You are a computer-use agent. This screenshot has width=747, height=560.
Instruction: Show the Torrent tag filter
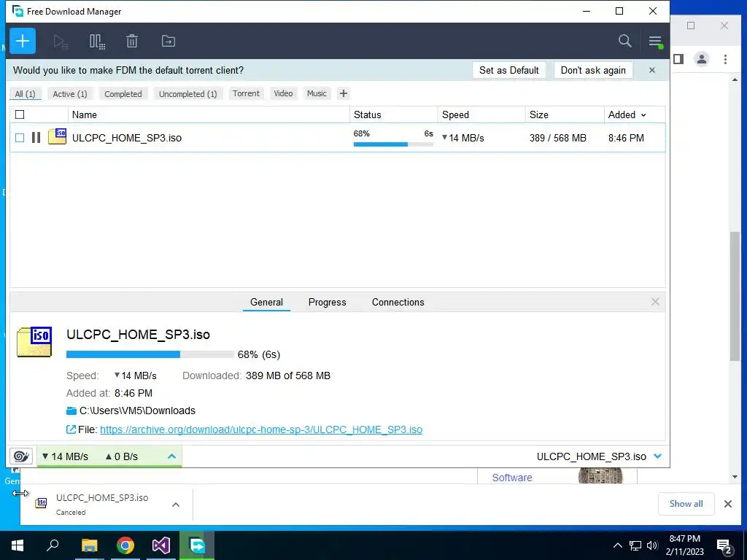[247, 93]
